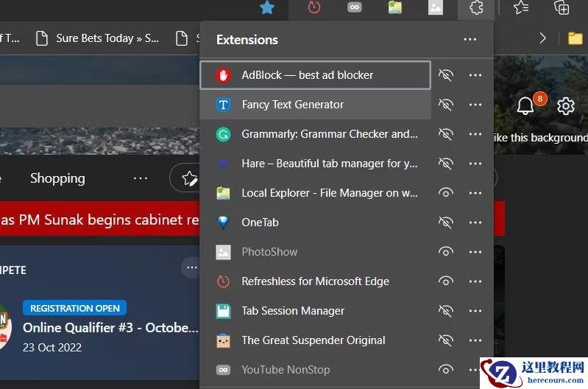
Task: Click The Great Suspender face icon
Action: pos(223,340)
